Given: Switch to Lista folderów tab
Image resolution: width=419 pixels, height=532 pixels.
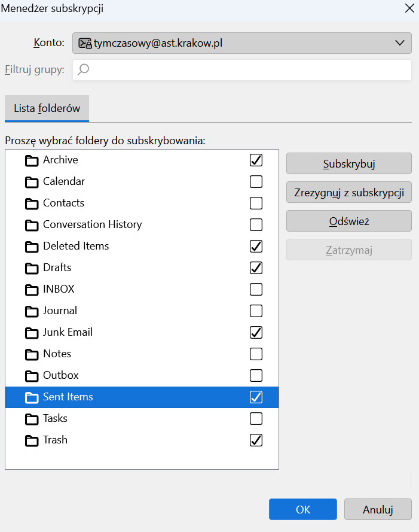Looking at the screenshot, I should pyautogui.click(x=47, y=108).
